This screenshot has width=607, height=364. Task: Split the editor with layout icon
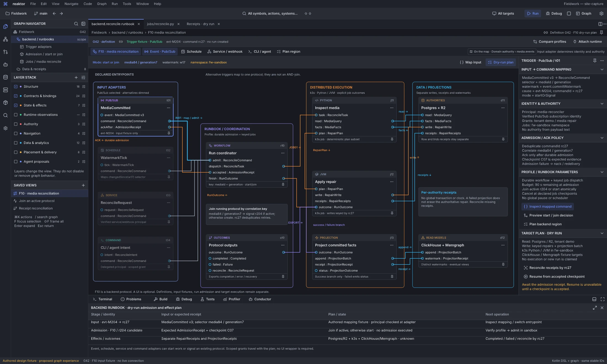tap(600, 24)
